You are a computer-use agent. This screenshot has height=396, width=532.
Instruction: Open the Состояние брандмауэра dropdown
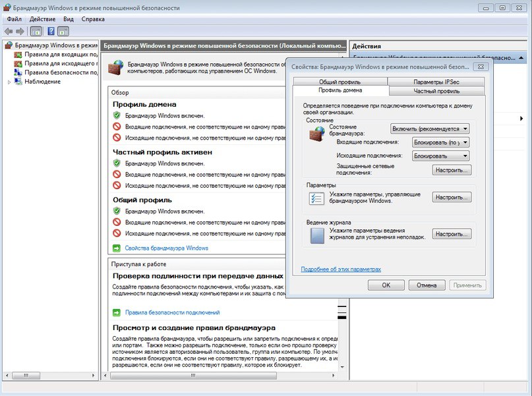(430, 129)
